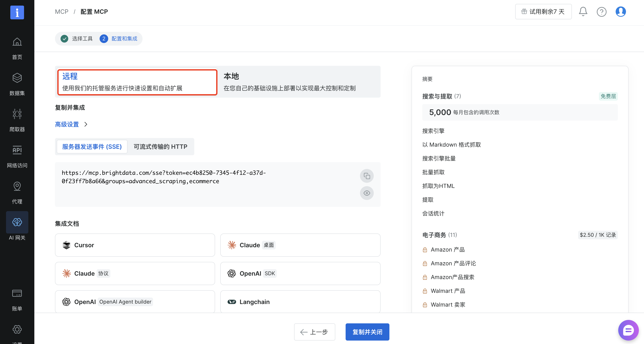Click 复制并关闭 button

367,332
